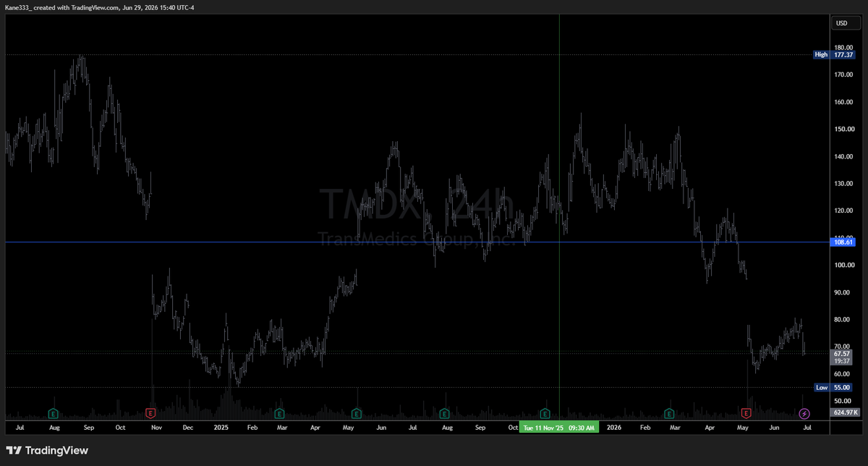Click the red E earnings marker near May 2026

pyautogui.click(x=746, y=413)
